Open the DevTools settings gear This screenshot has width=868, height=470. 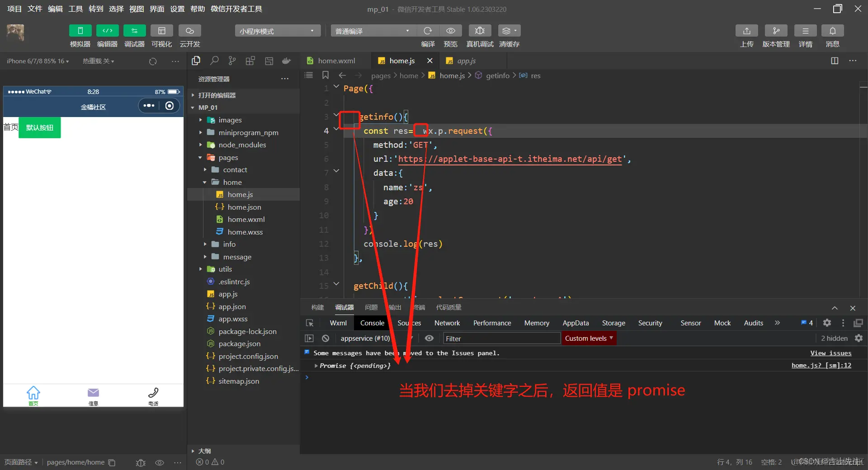pos(827,323)
